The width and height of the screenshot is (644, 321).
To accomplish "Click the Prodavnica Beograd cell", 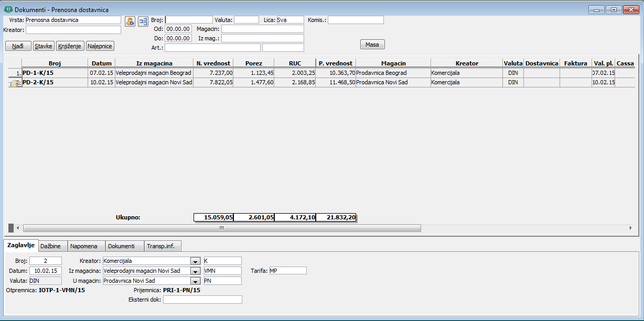I will [x=393, y=73].
